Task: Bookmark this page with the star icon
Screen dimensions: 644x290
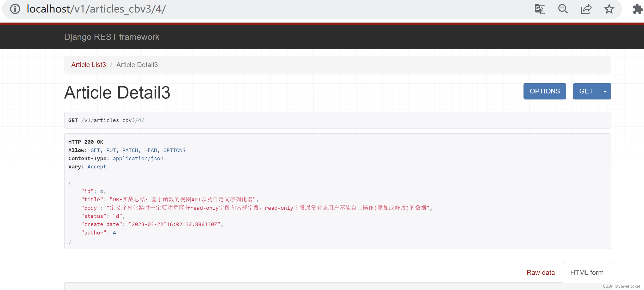Action: 609,9
